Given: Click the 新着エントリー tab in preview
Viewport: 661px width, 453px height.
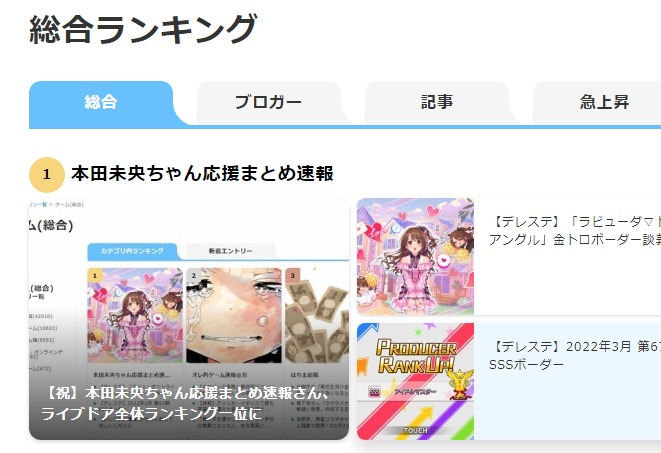Looking at the screenshot, I should pyautogui.click(x=231, y=251).
